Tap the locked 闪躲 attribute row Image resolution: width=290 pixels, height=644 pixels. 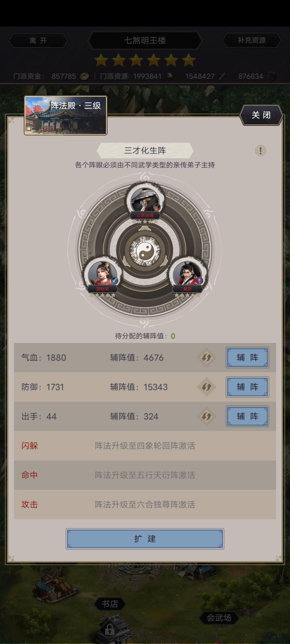[x=145, y=446]
